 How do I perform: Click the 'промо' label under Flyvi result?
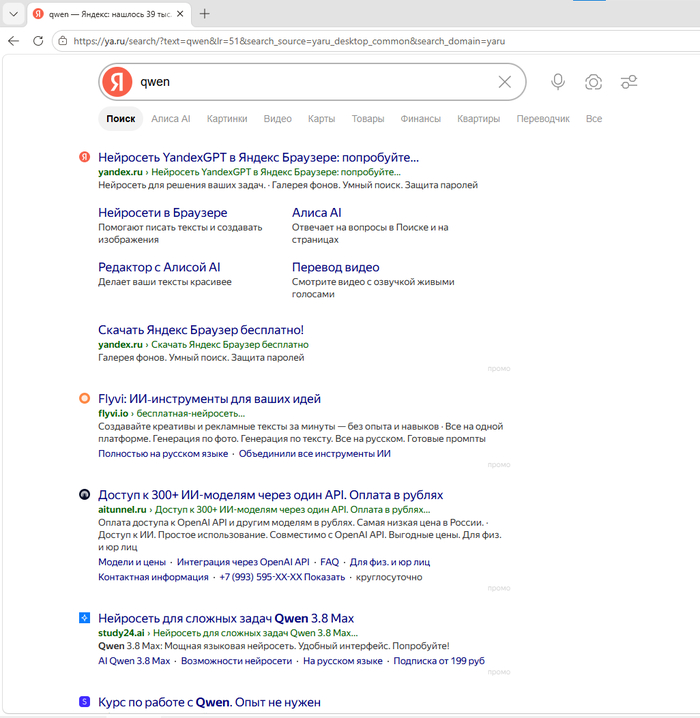(499, 465)
